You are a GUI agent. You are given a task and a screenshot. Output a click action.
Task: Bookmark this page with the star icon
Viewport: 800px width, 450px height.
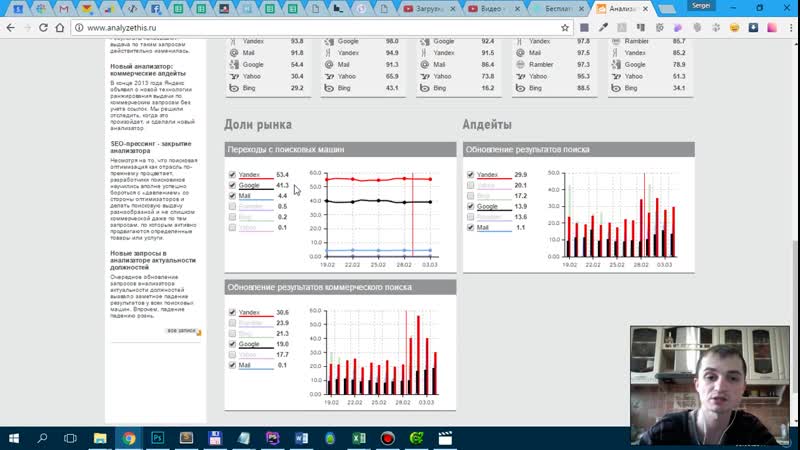(x=565, y=28)
